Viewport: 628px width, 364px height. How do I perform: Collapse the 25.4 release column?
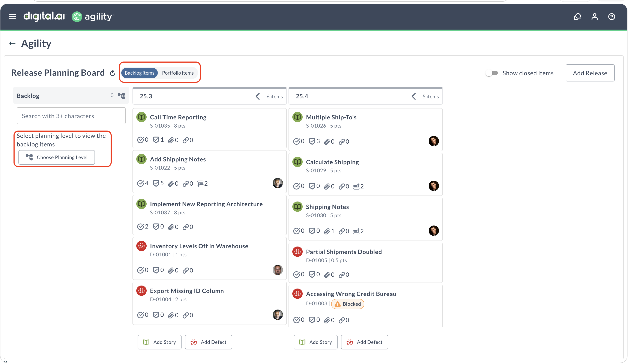(414, 96)
